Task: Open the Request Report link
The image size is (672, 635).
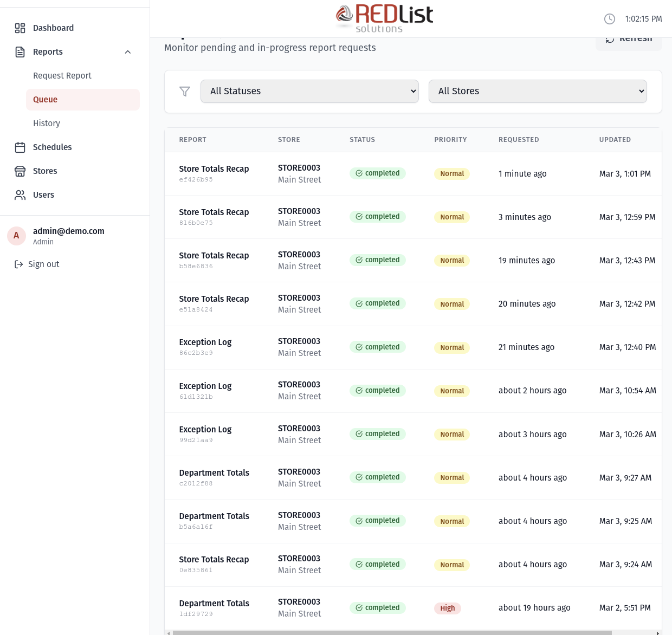Action: click(62, 75)
